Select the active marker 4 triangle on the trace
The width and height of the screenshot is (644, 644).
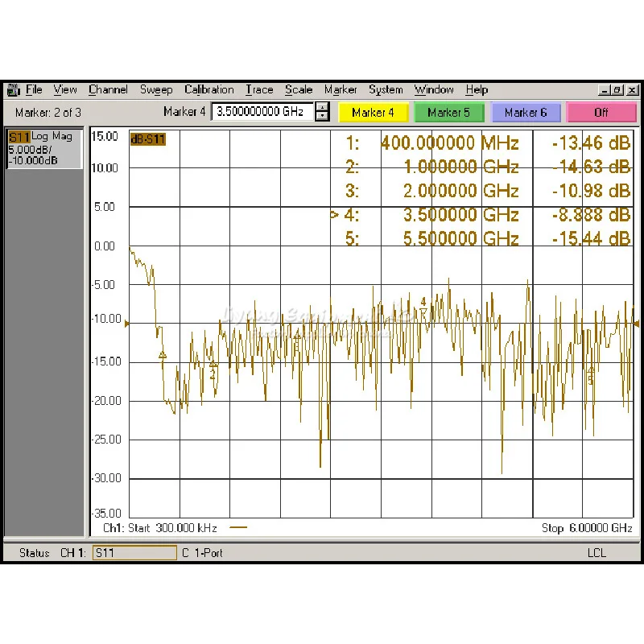(423, 312)
